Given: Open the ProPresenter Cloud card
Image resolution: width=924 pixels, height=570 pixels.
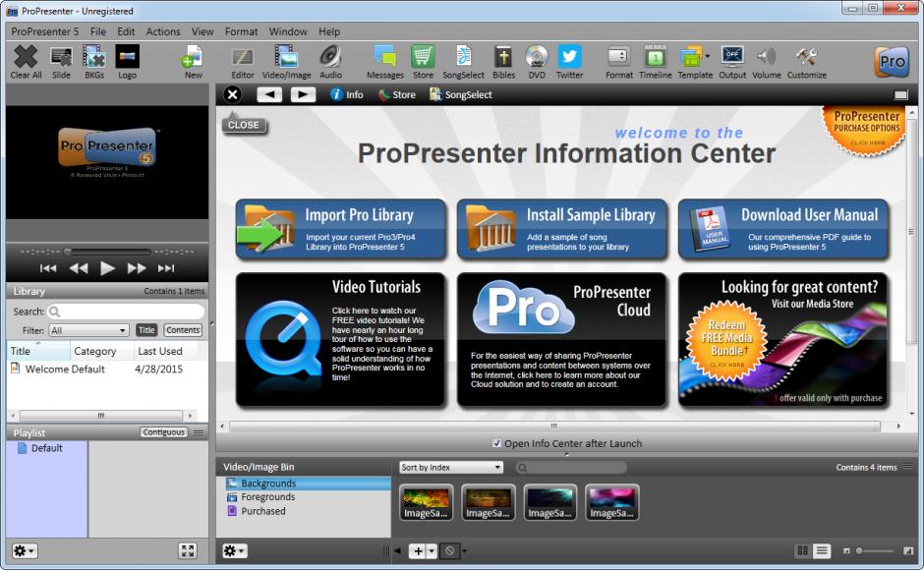Looking at the screenshot, I should coord(562,339).
